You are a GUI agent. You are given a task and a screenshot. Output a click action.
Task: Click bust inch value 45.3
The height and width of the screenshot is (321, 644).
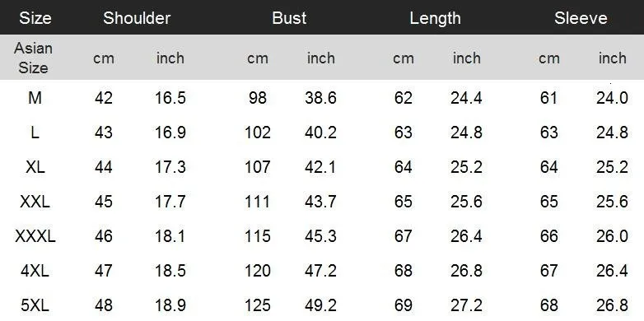[x=321, y=236]
